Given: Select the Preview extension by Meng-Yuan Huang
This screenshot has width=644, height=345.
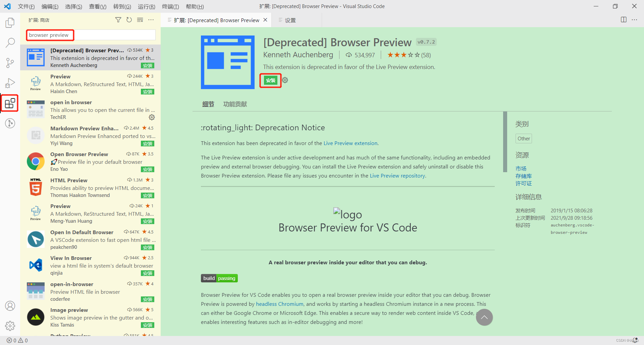Looking at the screenshot, I should click(x=90, y=213).
